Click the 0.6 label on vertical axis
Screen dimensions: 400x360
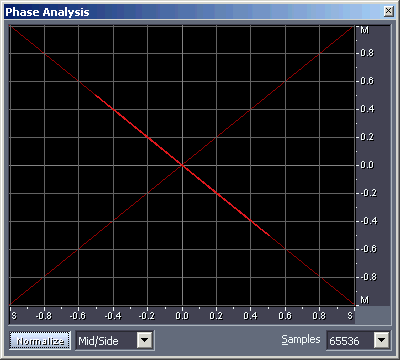click(367, 81)
